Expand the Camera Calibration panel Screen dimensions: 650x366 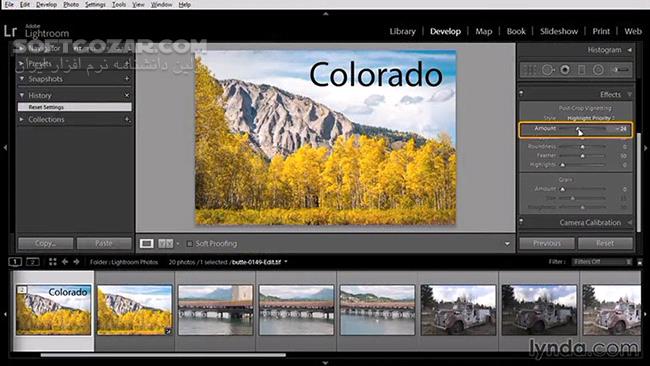click(629, 223)
